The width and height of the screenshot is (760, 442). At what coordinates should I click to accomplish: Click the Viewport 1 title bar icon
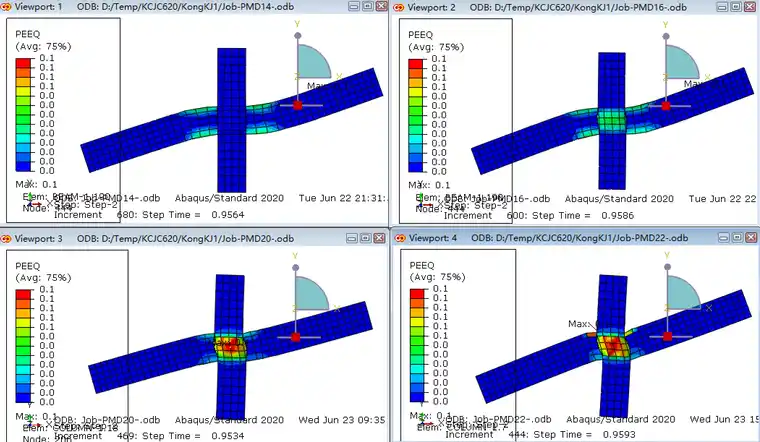(7, 8)
